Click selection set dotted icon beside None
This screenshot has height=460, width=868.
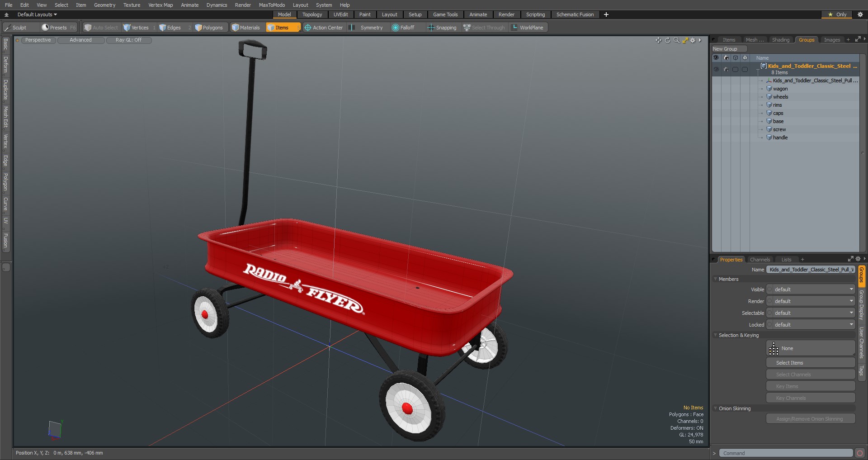point(774,348)
